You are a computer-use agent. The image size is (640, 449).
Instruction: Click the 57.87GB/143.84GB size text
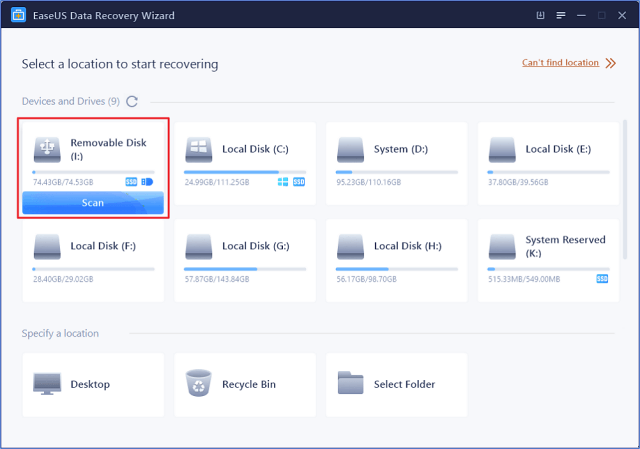pyautogui.click(x=217, y=279)
